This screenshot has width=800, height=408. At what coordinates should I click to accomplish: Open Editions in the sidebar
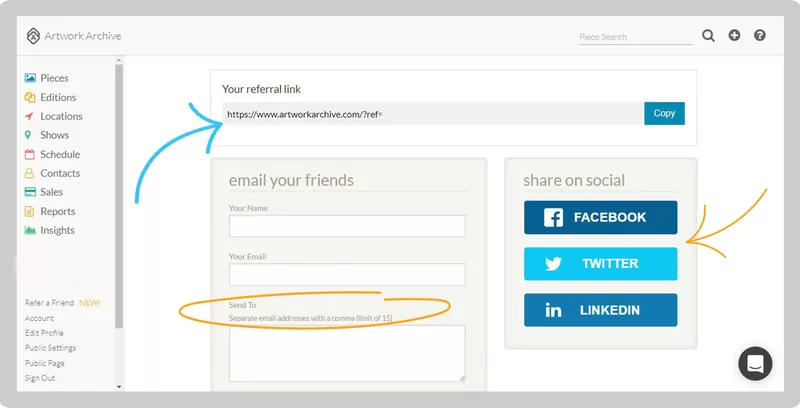coord(58,97)
